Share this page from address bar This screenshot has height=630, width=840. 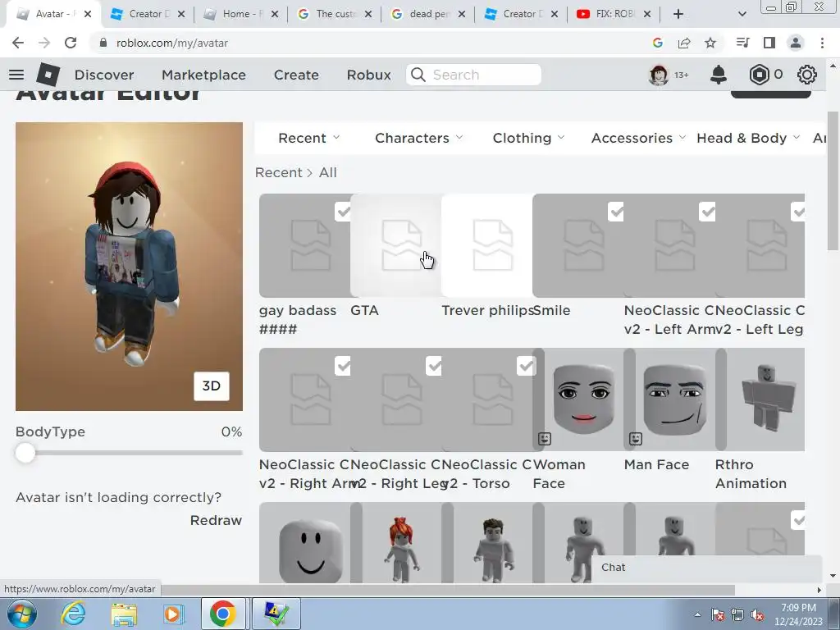(x=684, y=43)
